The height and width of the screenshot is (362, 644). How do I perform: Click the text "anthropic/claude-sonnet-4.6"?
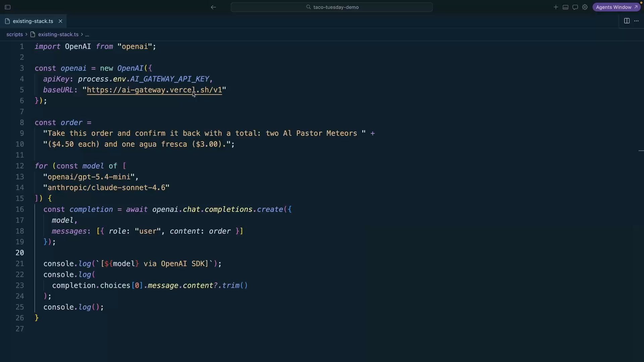tap(106, 188)
